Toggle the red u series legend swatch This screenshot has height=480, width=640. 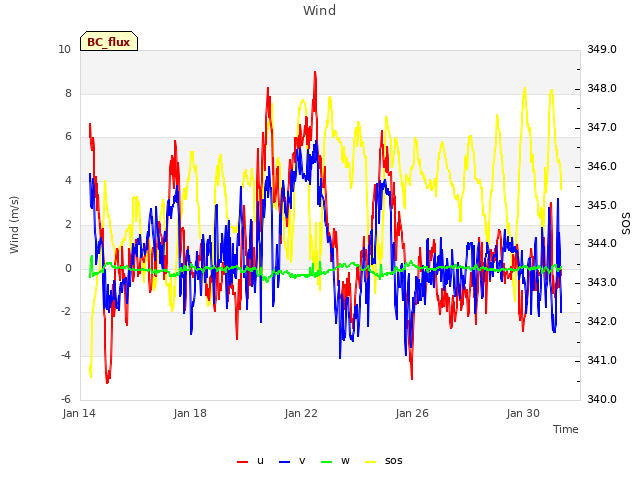(x=242, y=462)
